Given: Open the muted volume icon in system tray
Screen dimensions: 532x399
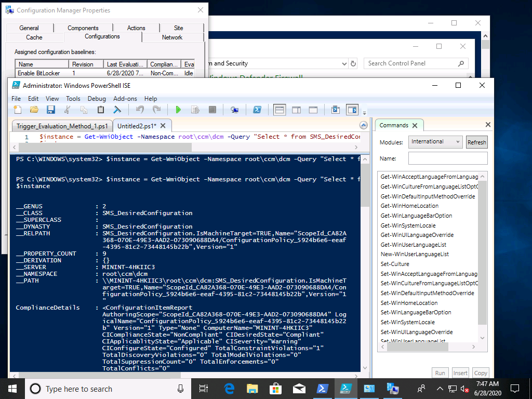Looking at the screenshot, I should click(x=464, y=389).
